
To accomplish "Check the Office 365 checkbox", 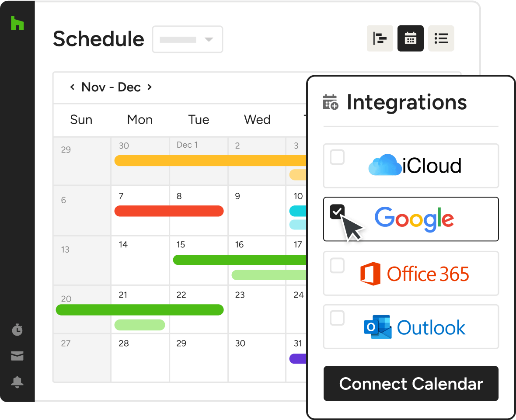I will (x=337, y=265).
